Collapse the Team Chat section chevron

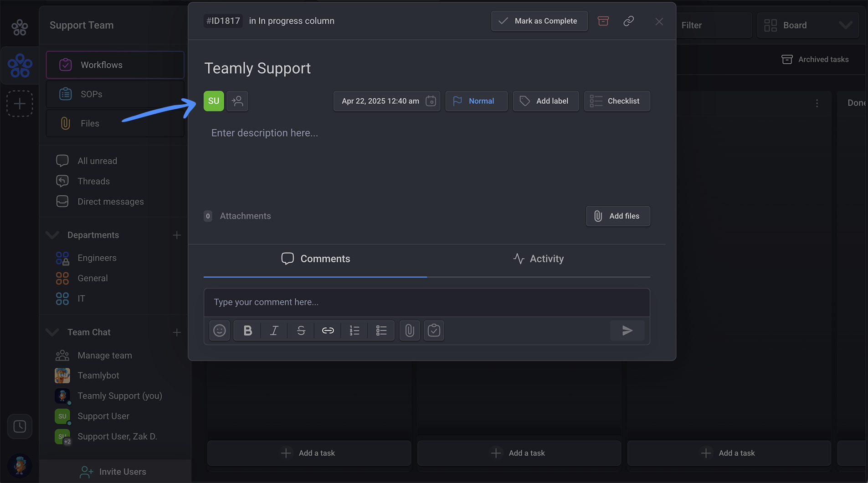tap(52, 332)
